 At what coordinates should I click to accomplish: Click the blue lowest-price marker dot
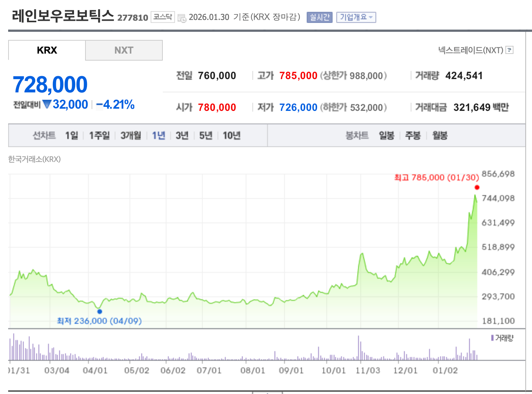pos(100,312)
